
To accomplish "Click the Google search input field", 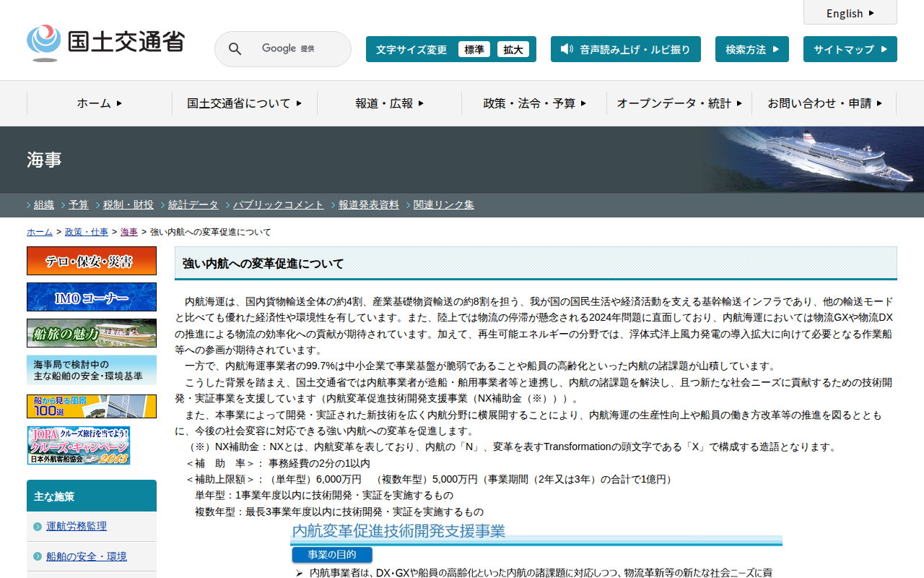I will click(x=296, y=49).
